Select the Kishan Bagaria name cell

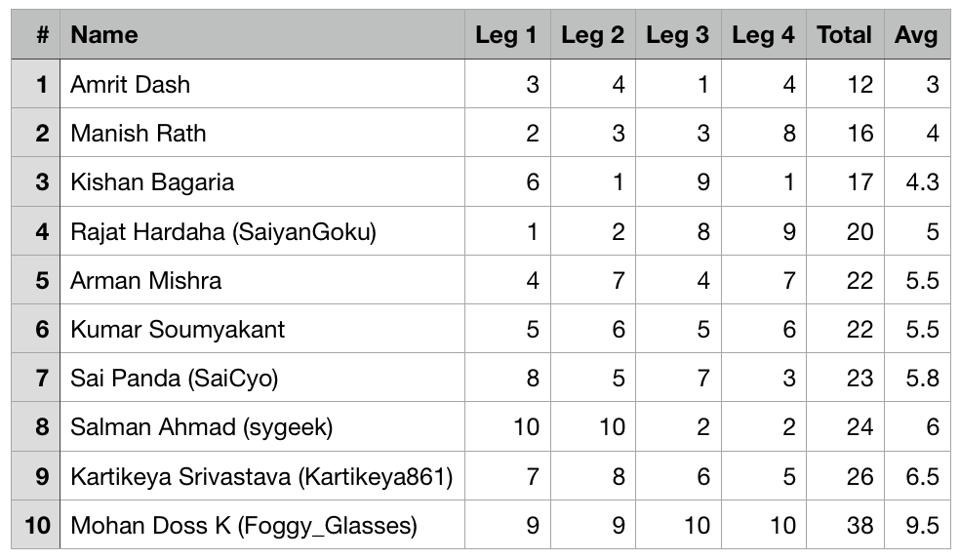pyautogui.click(x=152, y=182)
